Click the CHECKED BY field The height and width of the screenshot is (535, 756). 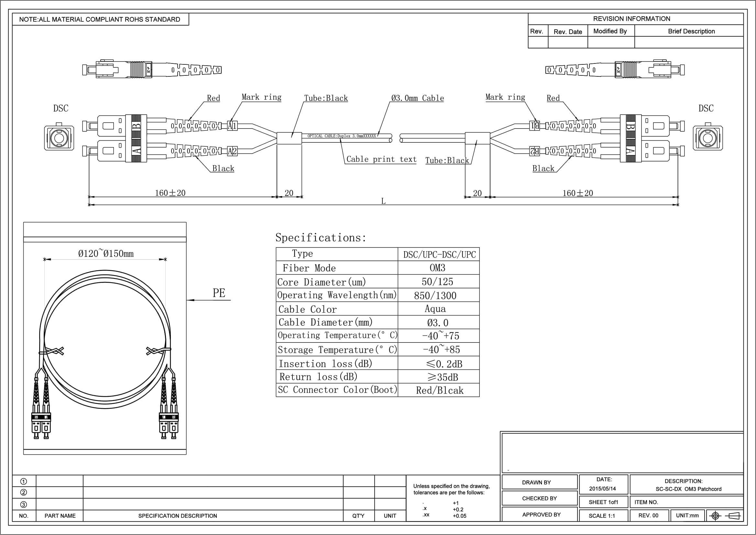coord(539,498)
